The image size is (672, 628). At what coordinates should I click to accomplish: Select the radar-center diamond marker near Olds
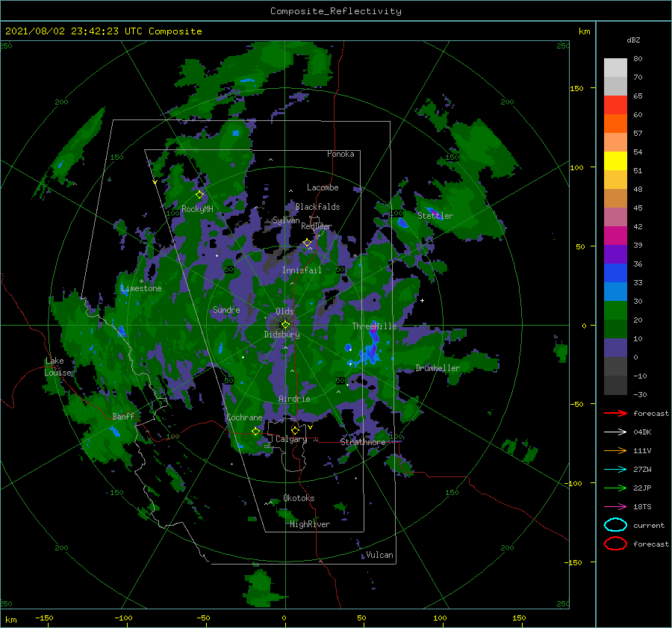(x=285, y=325)
